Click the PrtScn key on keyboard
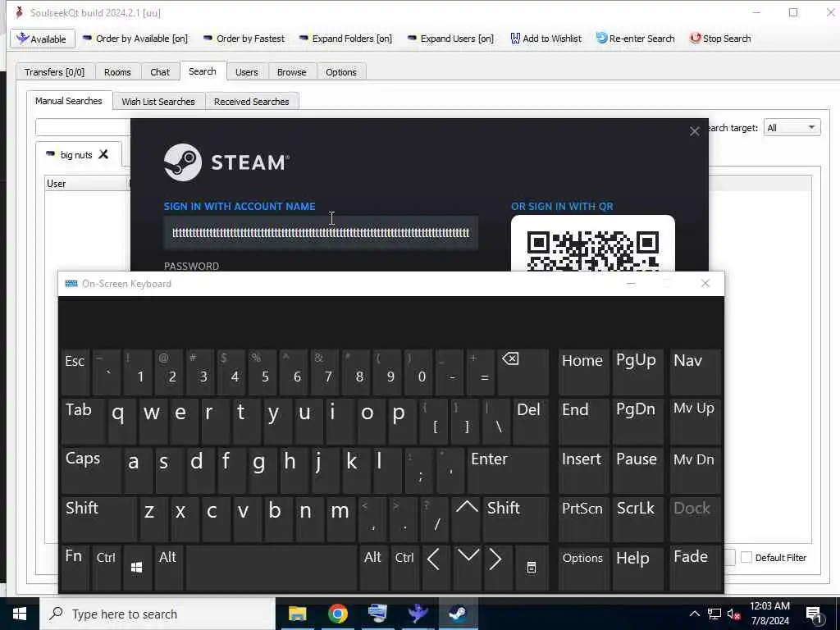Screen dimensions: 840x630 [583, 519]
